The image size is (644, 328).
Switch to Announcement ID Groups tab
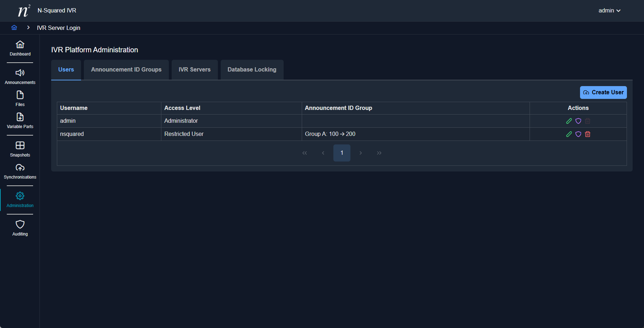[126, 70]
